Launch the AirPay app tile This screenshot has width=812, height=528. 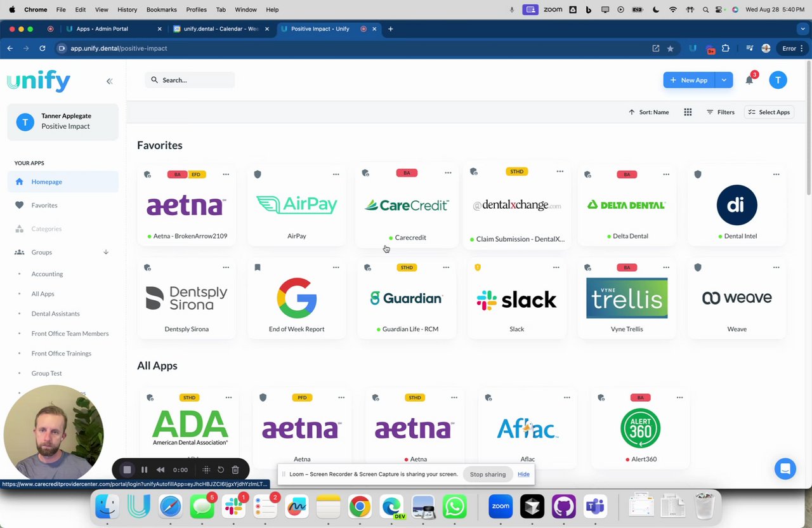pos(296,206)
